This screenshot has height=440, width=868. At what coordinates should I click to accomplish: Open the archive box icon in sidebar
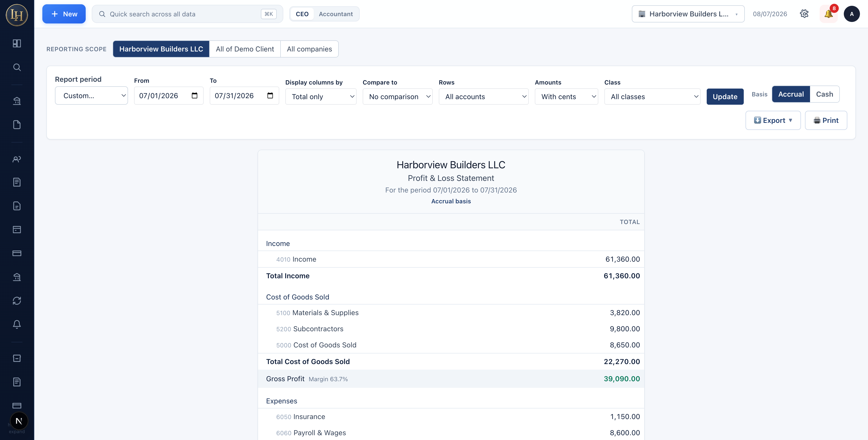(17, 358)
